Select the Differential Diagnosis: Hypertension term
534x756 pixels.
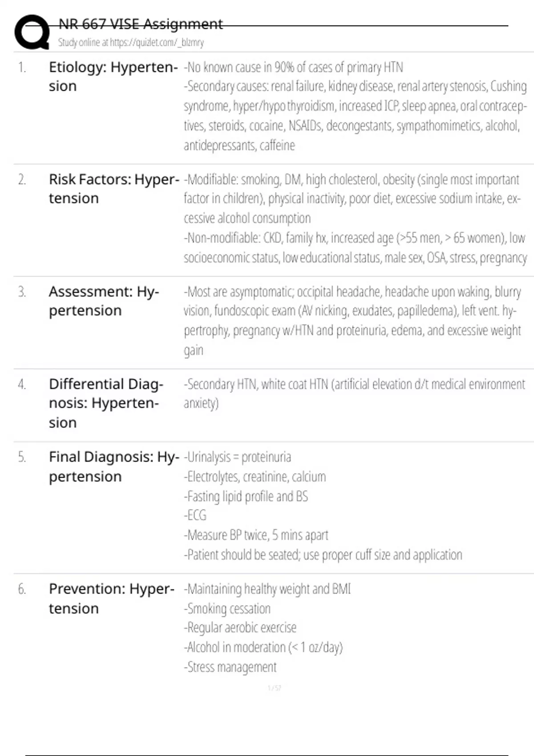coord(105,403)
